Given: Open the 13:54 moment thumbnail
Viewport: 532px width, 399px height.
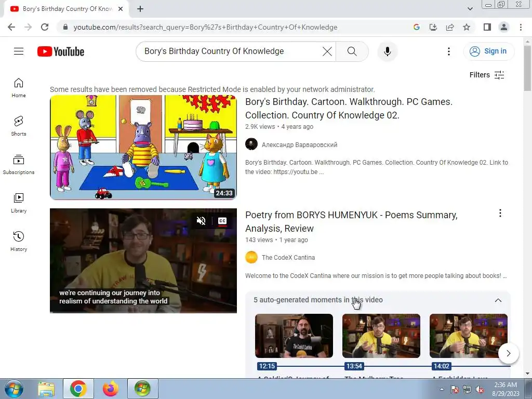Looking at the screenshot, I should tap(381, 336).
